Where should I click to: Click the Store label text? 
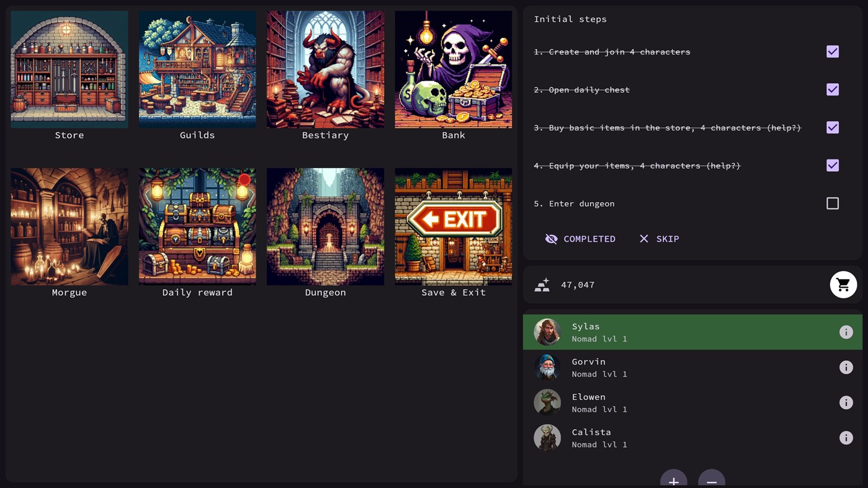tap(69, 135)
